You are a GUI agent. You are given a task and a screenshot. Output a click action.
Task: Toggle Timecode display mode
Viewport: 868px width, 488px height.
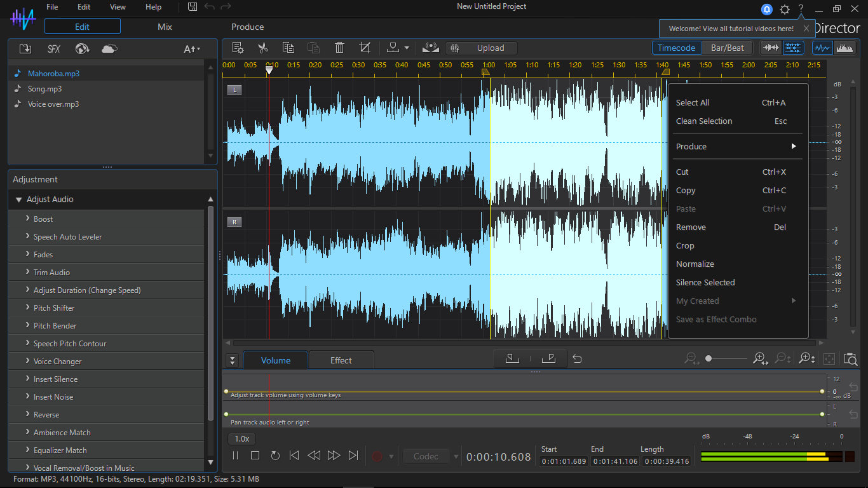676,48
